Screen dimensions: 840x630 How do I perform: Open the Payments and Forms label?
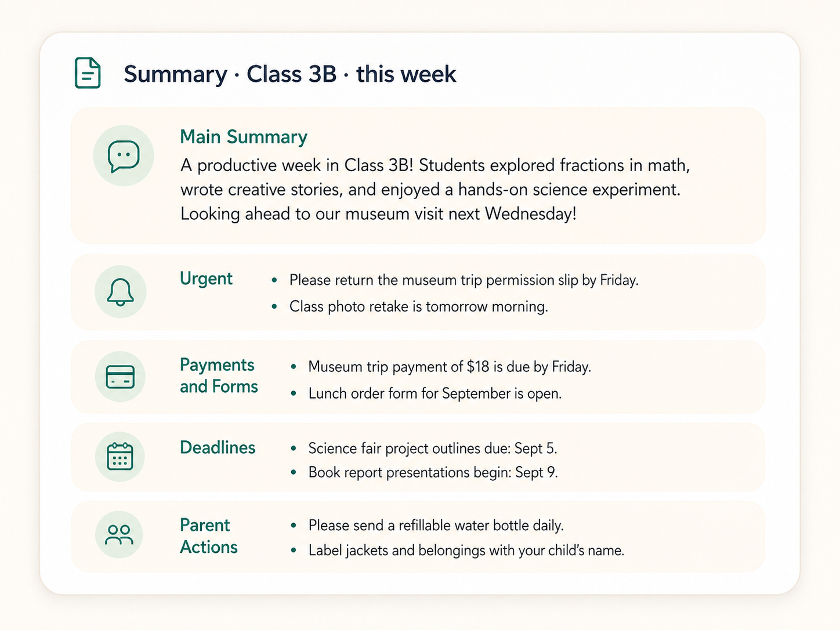[219, 375]
